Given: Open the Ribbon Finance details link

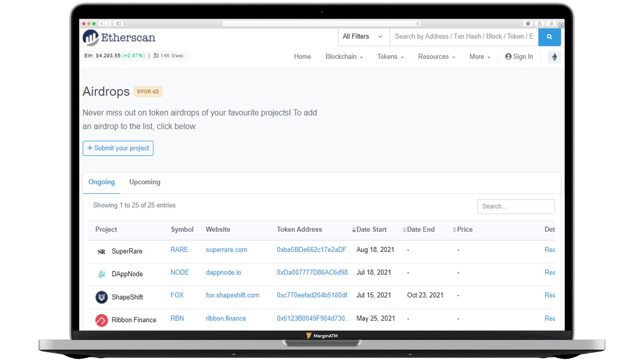Looking at the screenshot, I should [x=550, y=318].
